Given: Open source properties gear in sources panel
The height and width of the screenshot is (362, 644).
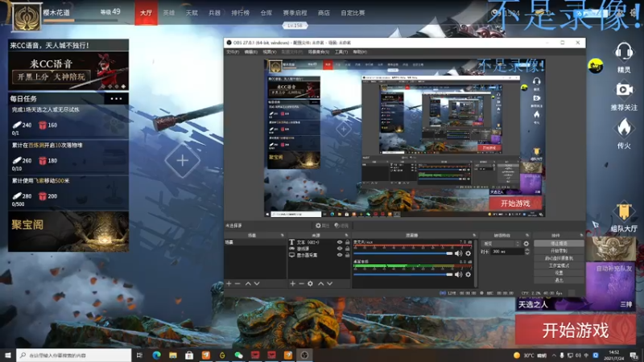Looking at the screenshot, I should [310, 284].
